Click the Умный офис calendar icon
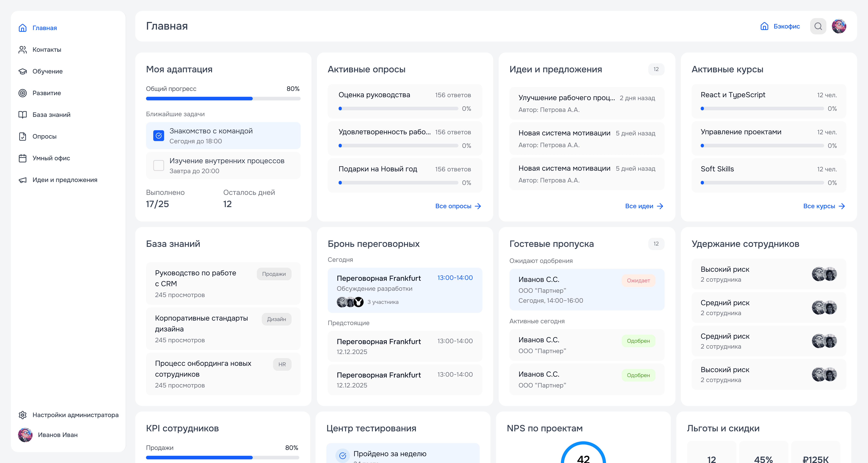 (x=23, y=158)
